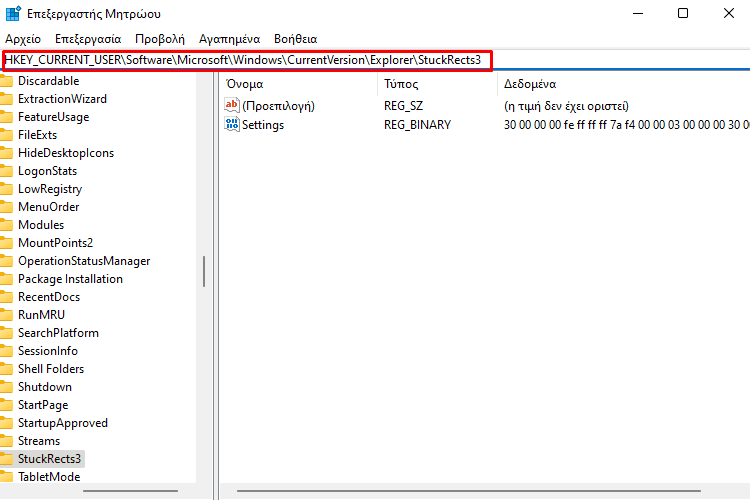The height and width of the screenshot is (500, 750).
Task: Click the REG_SZ type cell
Action: 403,106
